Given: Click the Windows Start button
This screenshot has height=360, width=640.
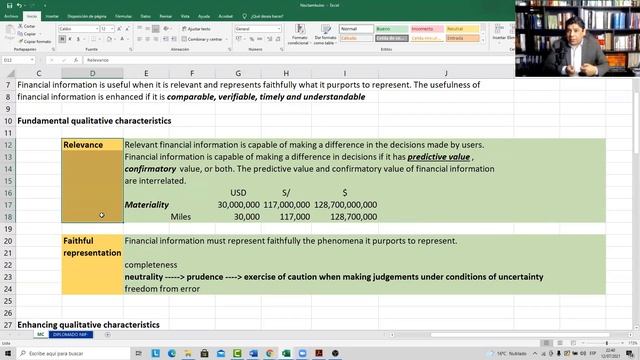Looking at the screenshot, I should pyautogui.click(x=7, y=353).
